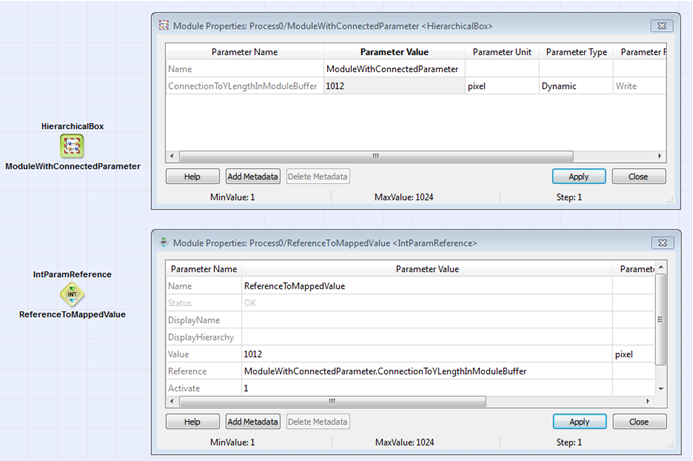Click Add Metadata in the upper dialog
The image size is (693, 461).
pyautogui.click(x=253, y=176)
